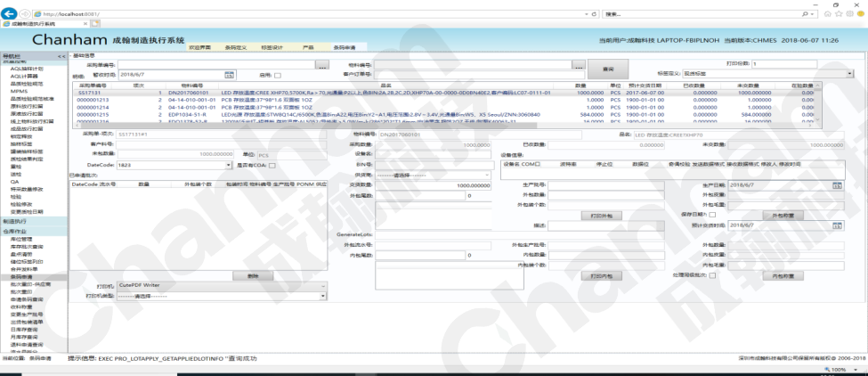Switch to the 条码定义 tab
Viewport: 868px width, 376px height.
(x=237, y=46)
